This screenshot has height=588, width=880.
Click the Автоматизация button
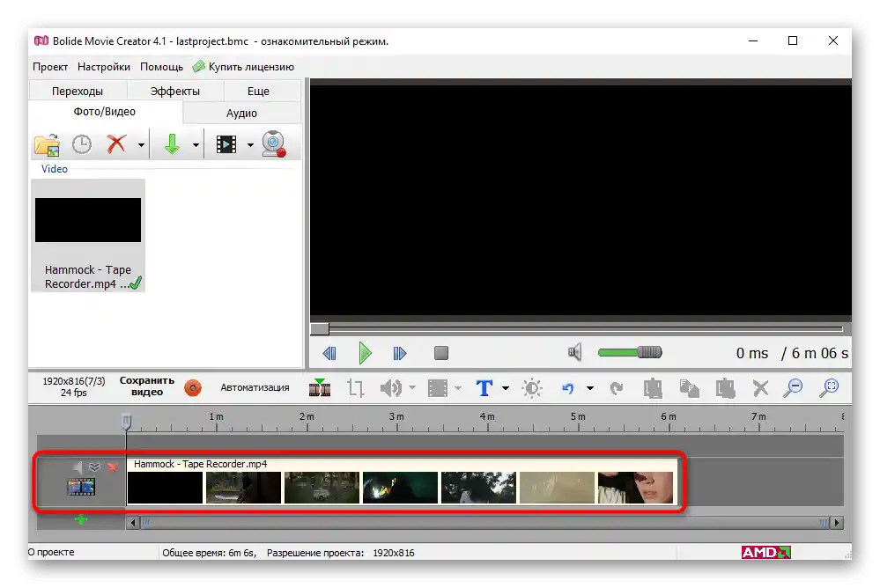click(255, 387)
